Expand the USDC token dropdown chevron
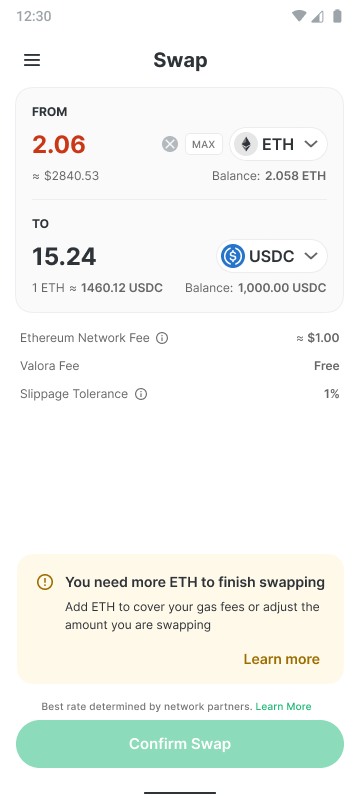The image size is (360, 800). tap(311, 256)
